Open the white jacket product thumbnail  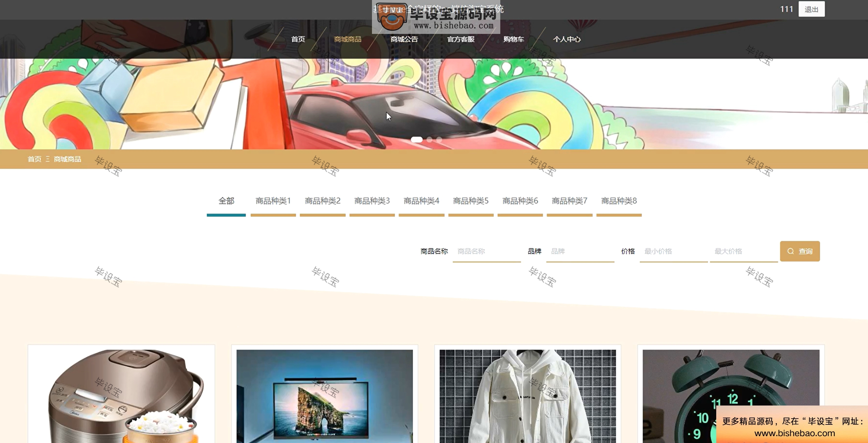coord(528,396)
